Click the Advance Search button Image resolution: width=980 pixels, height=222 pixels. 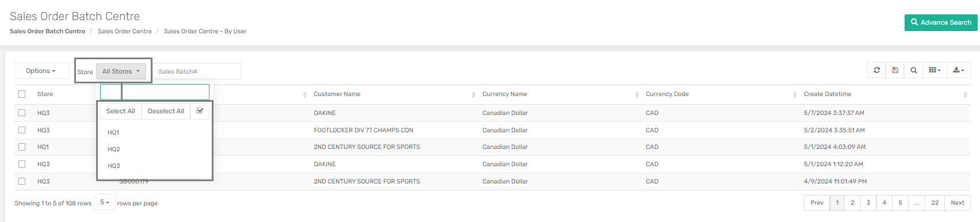point(941,22)
